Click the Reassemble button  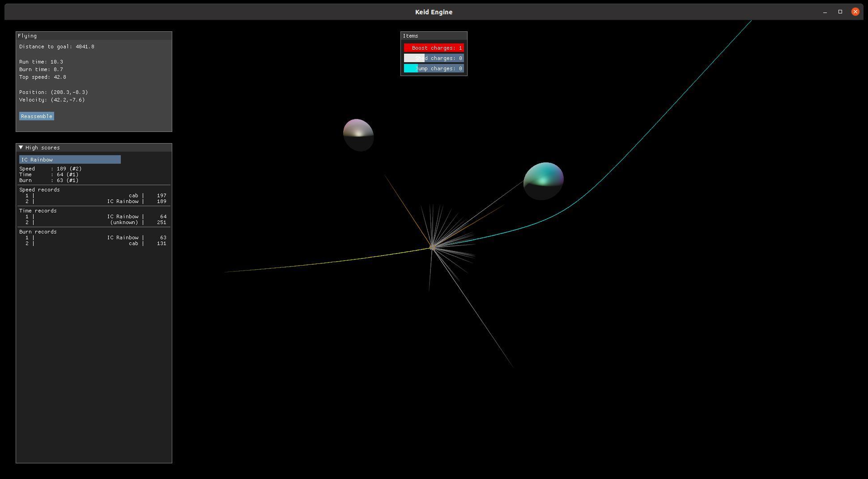pyautogui.click(x=37, y=116)
